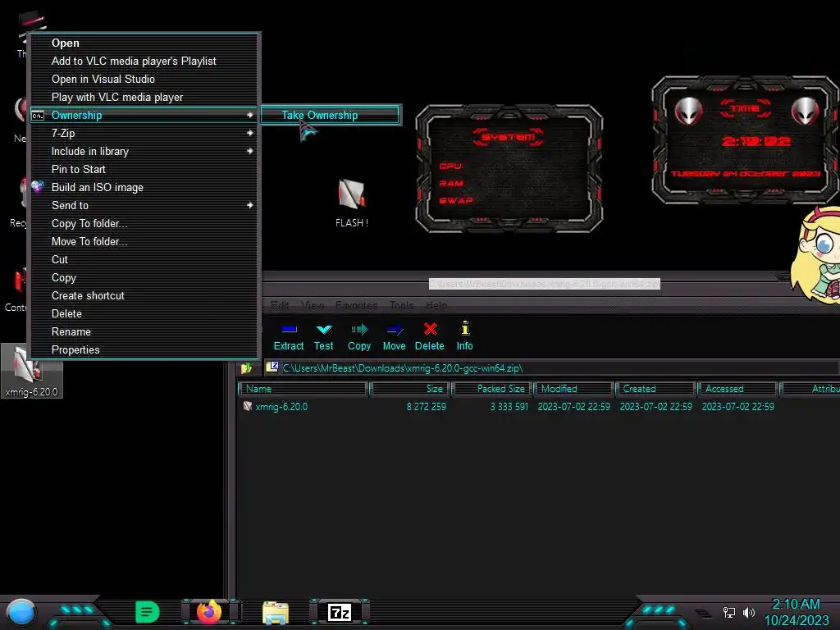
Task: Click the up-folder icon in 7-Zip
Action: click(x=246, y=368)
